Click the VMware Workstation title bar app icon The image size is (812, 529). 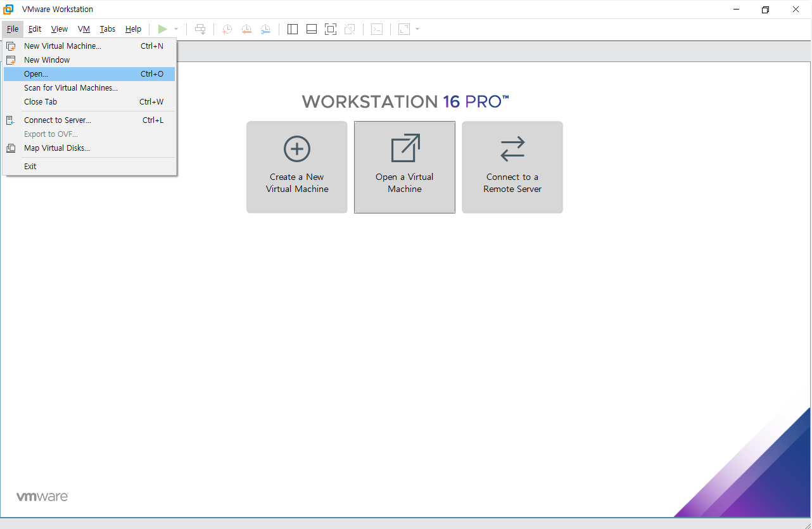8,9
